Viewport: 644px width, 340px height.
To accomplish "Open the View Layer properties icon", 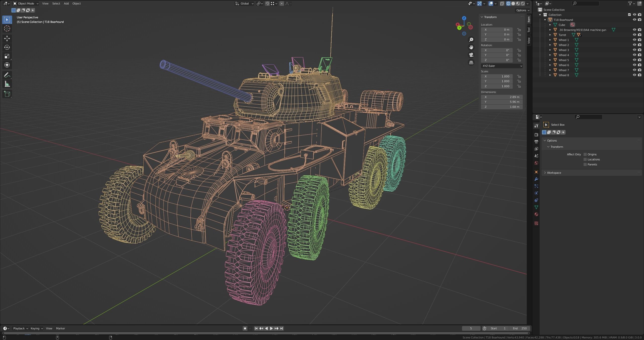I will point(536,149).
